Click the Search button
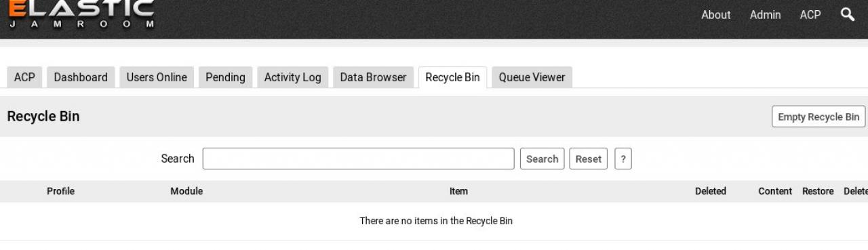Screen dimensions: 868x250 pyautogui.click(x=542, y=159)
